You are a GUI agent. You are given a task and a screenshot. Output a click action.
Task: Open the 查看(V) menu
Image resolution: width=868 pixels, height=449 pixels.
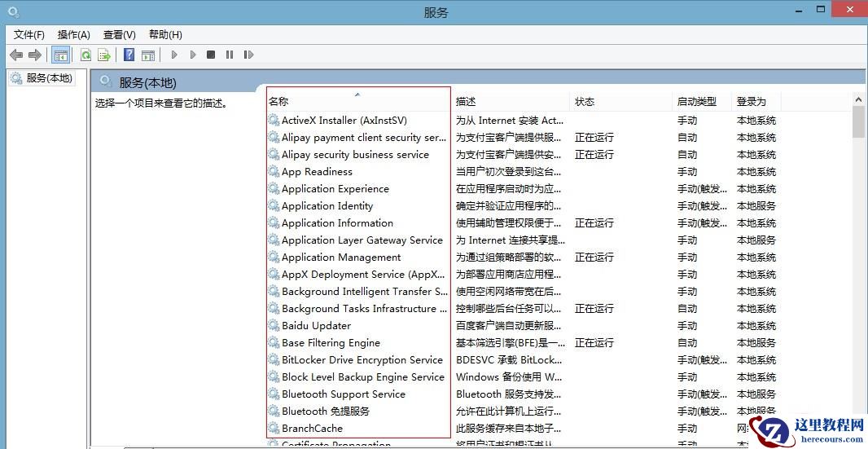(x=119, y=35)
